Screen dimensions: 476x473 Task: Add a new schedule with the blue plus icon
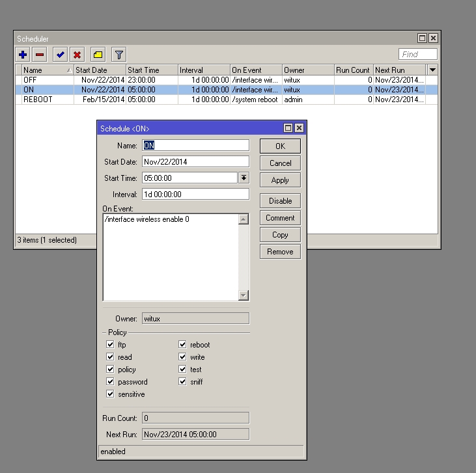pyautogui.click(x=23, y=55)
